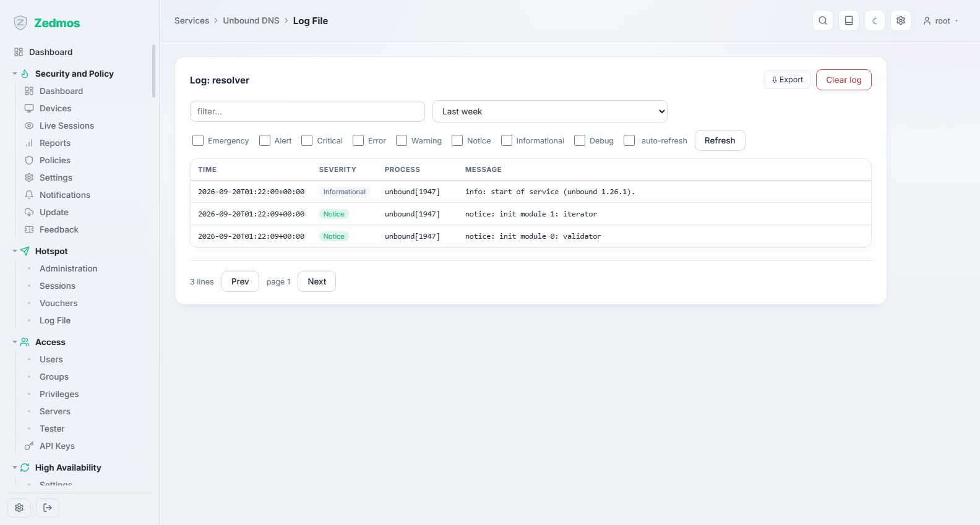Open the Tester menu item

tap(52, 429)
